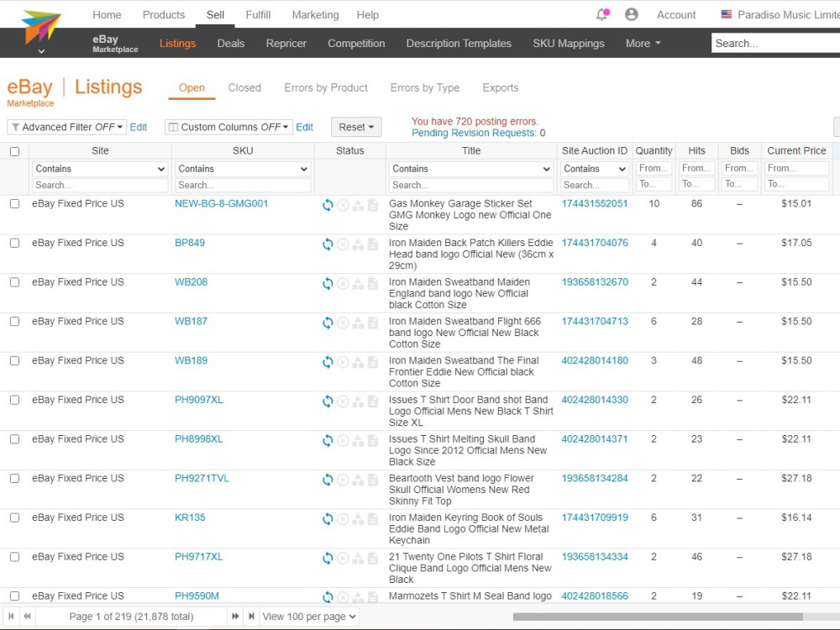Screen dimensions: 840x630
Task: Check the box for SKU NEW-BG-8-GMG001
Action: 15,203
